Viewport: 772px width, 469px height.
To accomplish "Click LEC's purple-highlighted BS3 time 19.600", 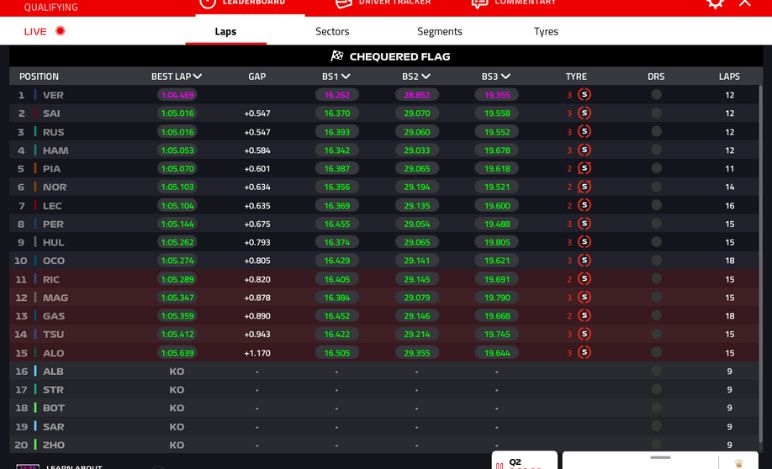I will coord(496,205).
